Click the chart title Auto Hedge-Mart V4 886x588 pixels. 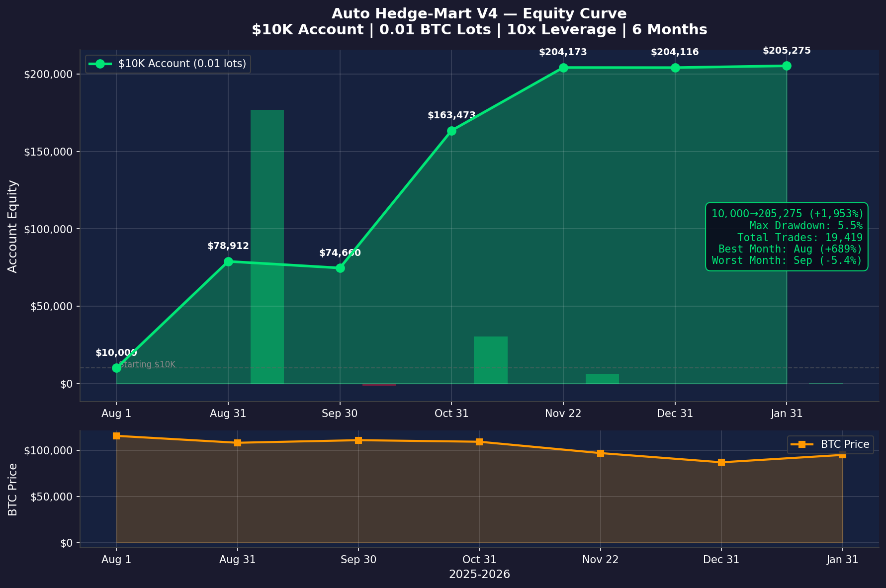(x=479, y=13)
